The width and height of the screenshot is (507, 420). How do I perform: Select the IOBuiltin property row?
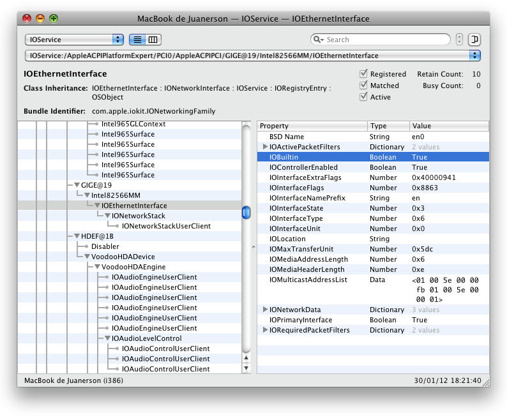tap(373, 157)
